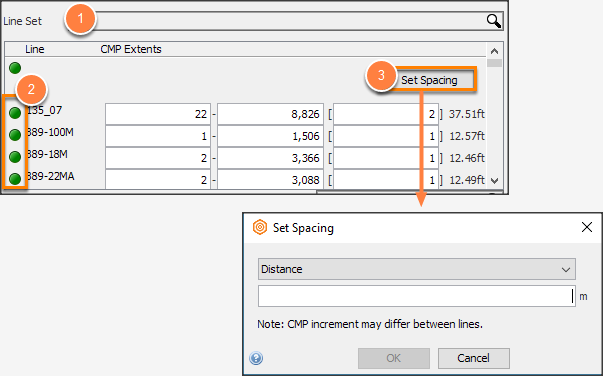Click the Set Spacing dialog logo icon
The image size is (603, 376).
pyautogui.click(x=260, y=227)
